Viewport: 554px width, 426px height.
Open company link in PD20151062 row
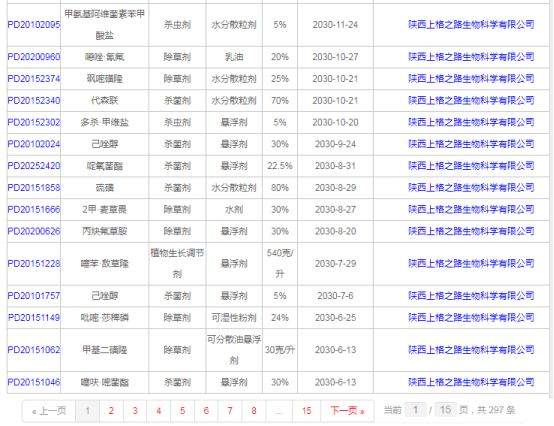coord(471,350)
